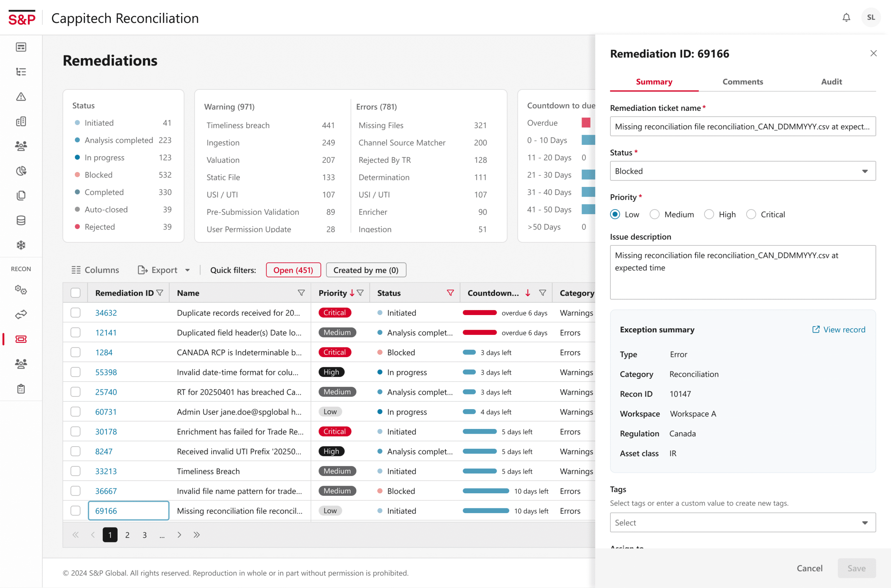
Task: Go to page 2
Action: 127,535
